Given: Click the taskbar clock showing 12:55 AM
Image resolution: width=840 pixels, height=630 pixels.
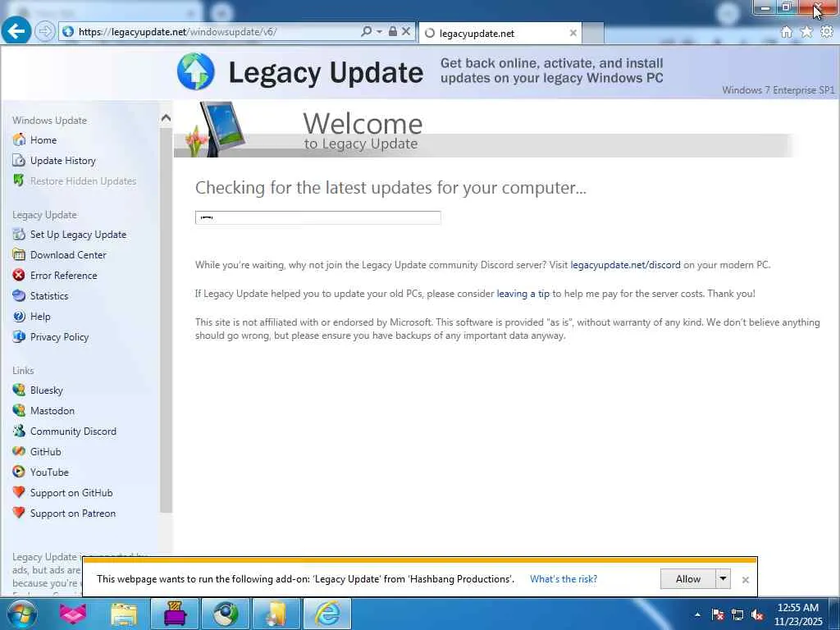Looking at the screenshot, I should click(x=797, y=614).
